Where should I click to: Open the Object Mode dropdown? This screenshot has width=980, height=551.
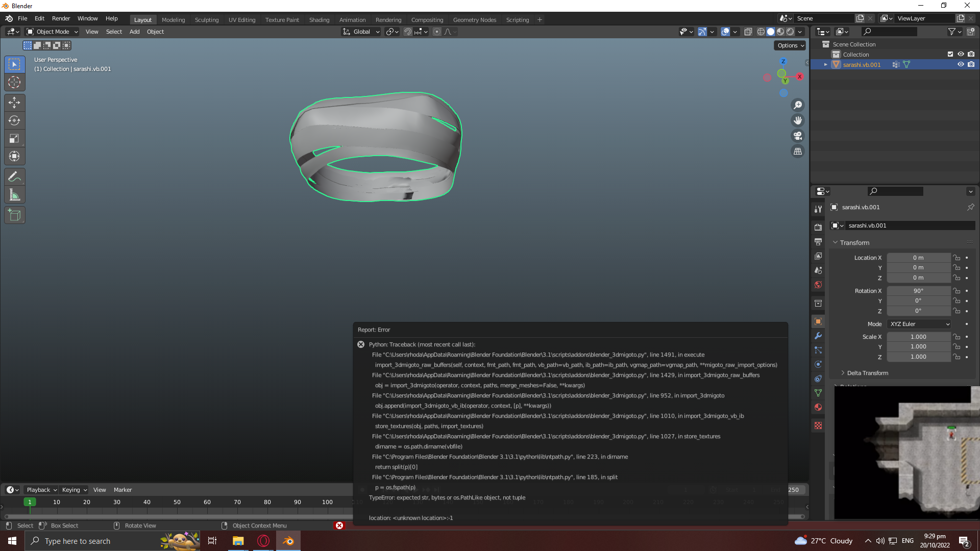[x=52, y=32]
